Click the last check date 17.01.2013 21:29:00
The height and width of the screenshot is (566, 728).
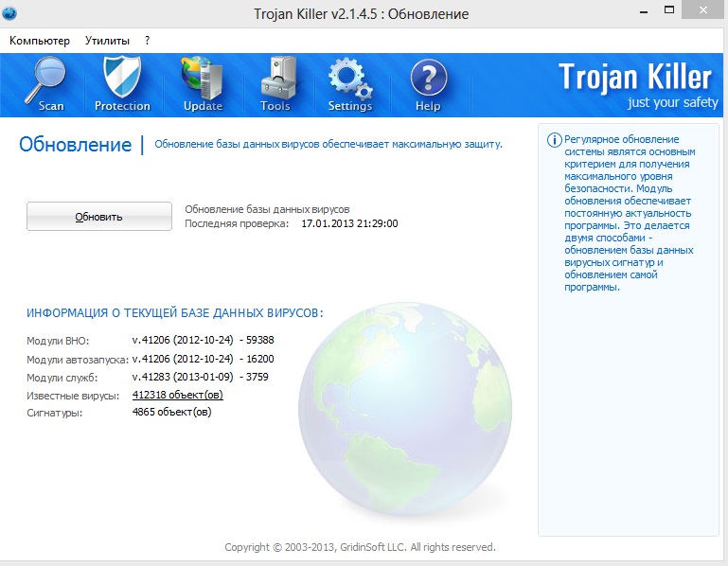(x=349, y=223)
